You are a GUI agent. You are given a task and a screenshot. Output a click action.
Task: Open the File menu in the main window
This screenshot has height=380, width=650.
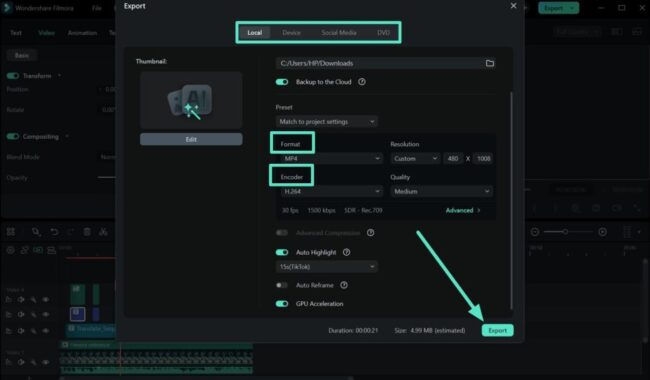click(97, 8)
